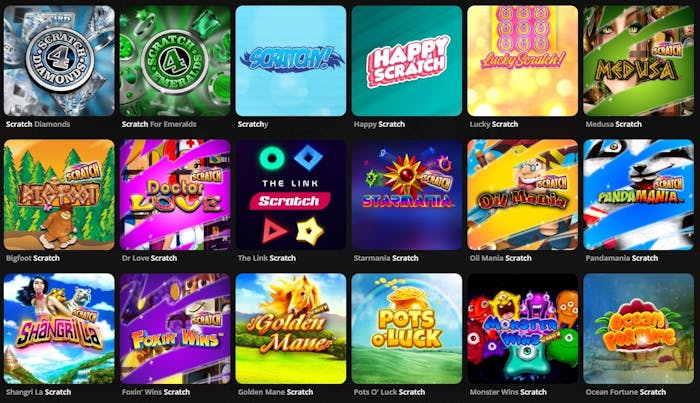Open the Ocean Fortune game tile
This screenshot has height=403, width=700.
pyautogui.click(x=638, y=328)
